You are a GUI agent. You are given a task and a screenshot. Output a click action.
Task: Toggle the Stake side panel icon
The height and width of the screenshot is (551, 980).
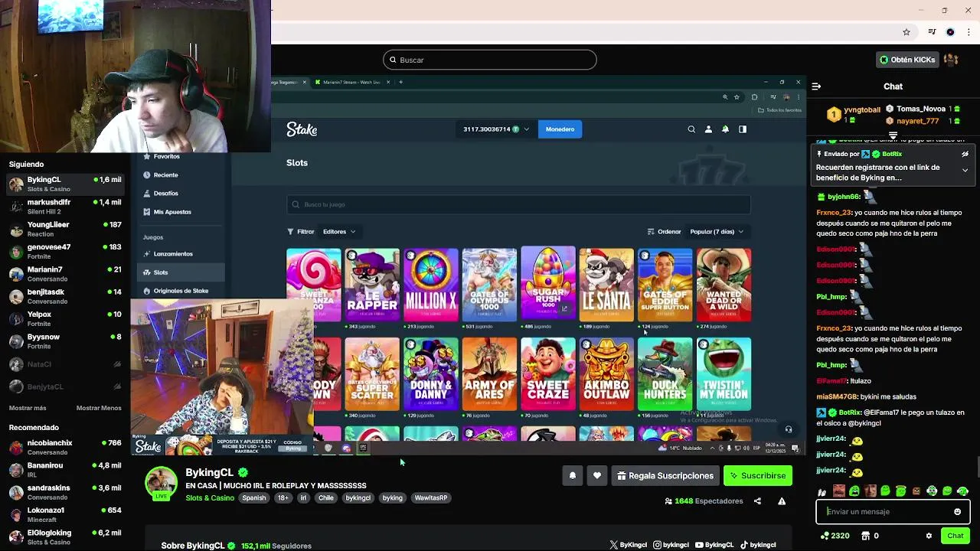743,129
